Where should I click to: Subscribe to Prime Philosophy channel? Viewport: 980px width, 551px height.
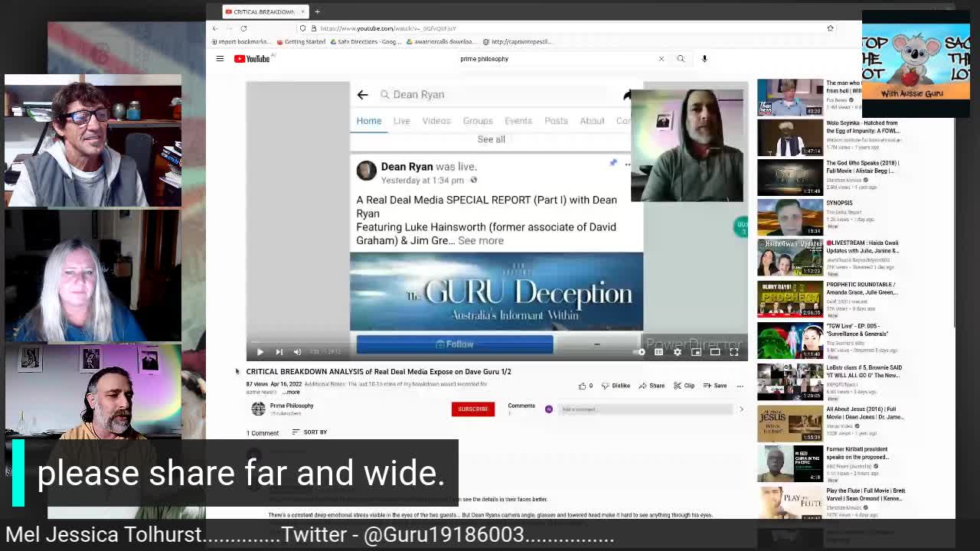(473, 409)
